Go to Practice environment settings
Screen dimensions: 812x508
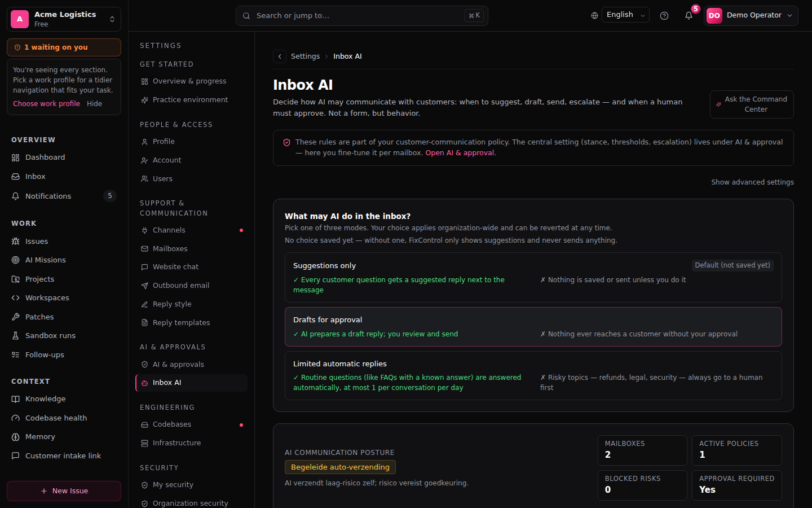tap(191, 100)
